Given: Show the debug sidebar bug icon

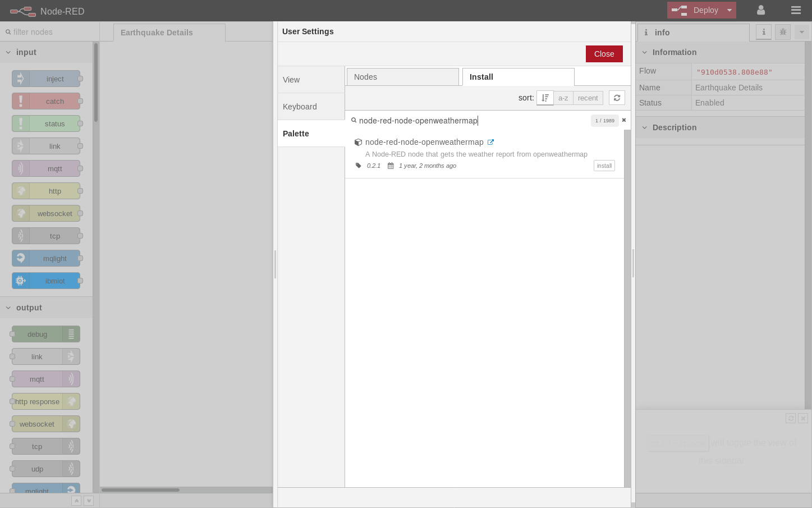Looking at the screenshot, I should [783, 32].
